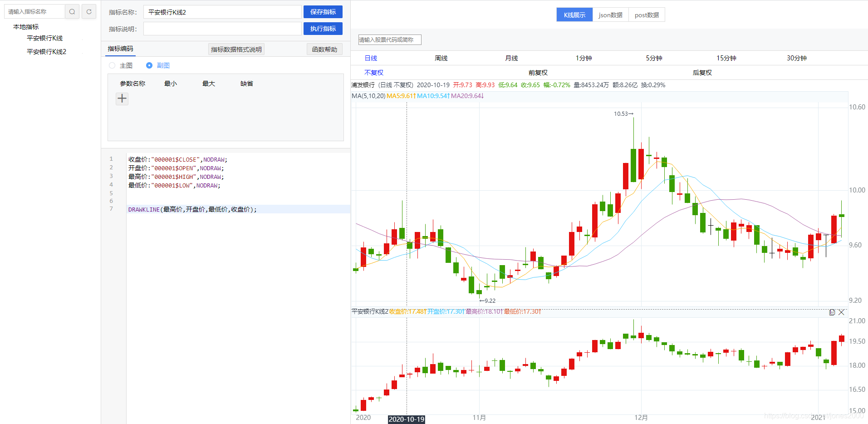Open 指标数据格式说明 button
The image size is (868, 424).
pos(236,49)
